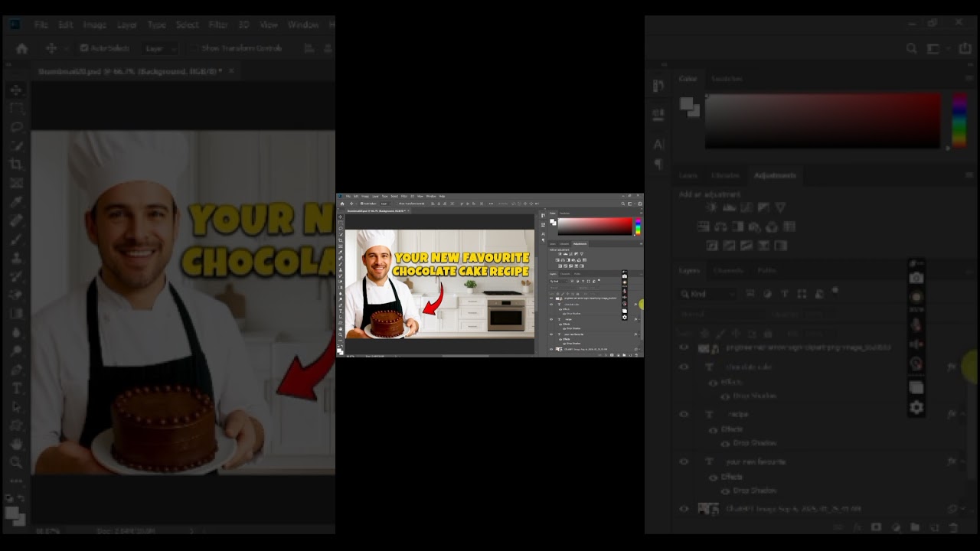
Task: Hide the 'recipe' text layer in the centered window
Action: tap(550, 319)
